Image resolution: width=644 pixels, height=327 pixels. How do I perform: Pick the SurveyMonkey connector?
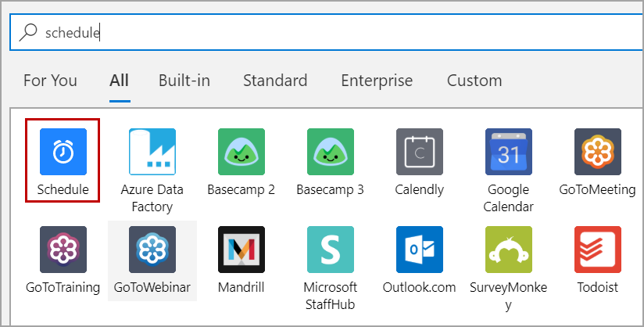[x=509, y=250]
